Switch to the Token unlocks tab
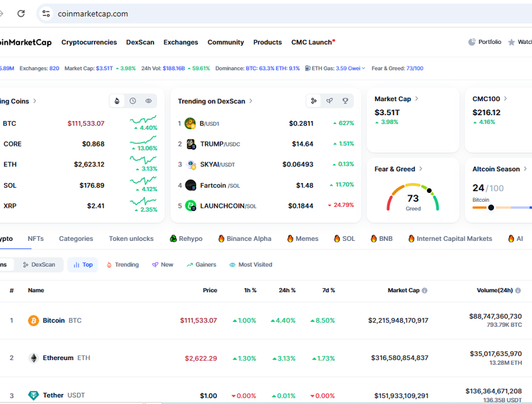Image resolution: width=532 pixels, height=404 pixels. click(131, 239)
